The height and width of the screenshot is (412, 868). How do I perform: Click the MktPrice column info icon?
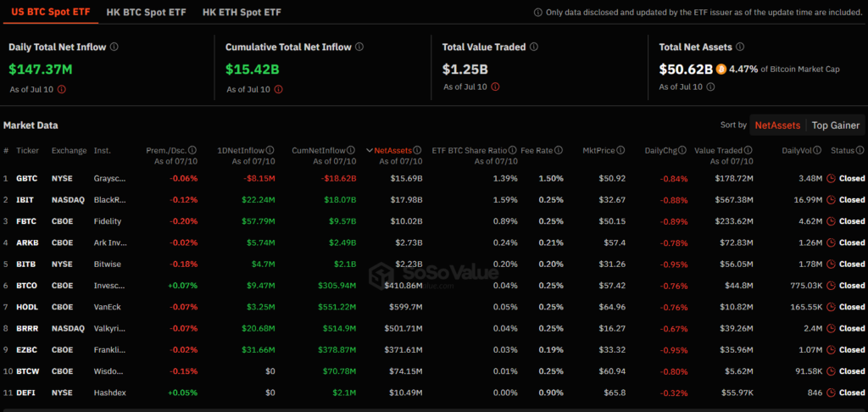pyautogui.click(x=621, y=150)
